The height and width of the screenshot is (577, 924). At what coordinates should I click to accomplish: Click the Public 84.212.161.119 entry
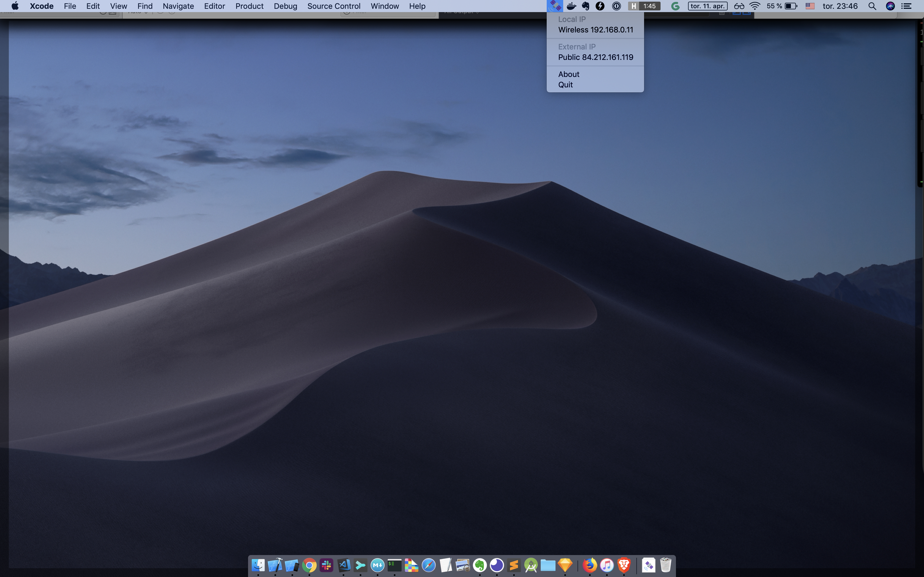coord(595,57)
